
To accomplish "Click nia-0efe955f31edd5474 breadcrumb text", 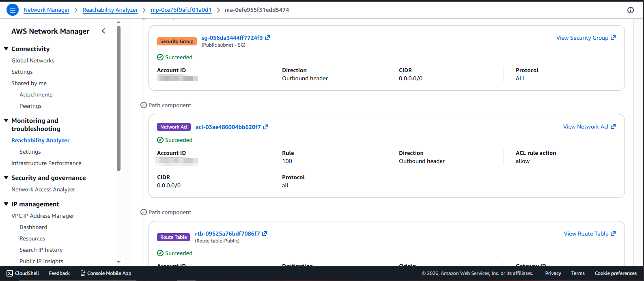I will pyautogui.click(x=257, y=10).
